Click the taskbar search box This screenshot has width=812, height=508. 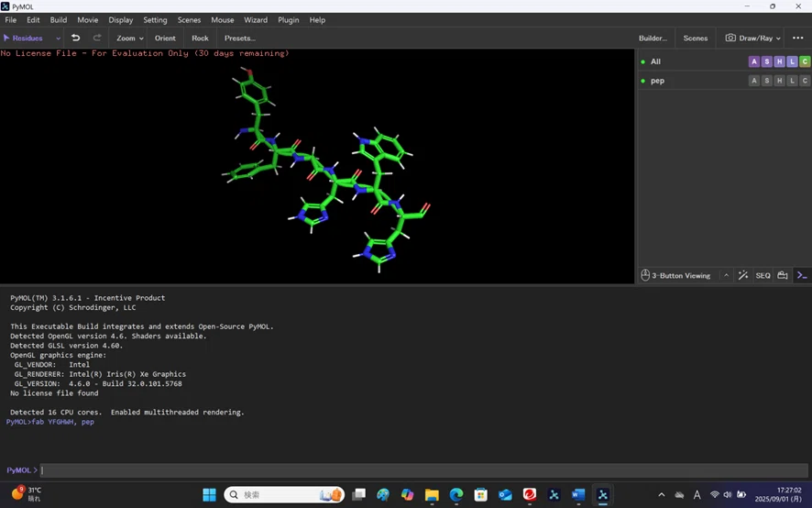284,495
